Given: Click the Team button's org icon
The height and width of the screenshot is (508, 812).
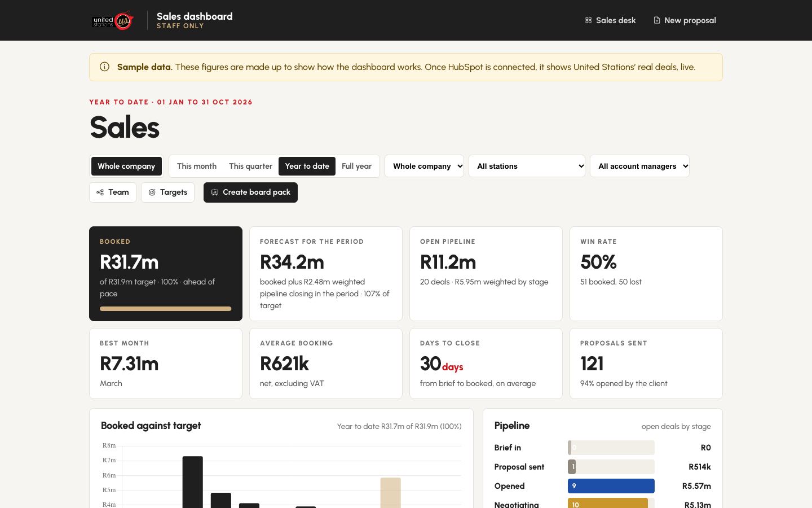Looking at the screenshot, I should tap(100, 192).
